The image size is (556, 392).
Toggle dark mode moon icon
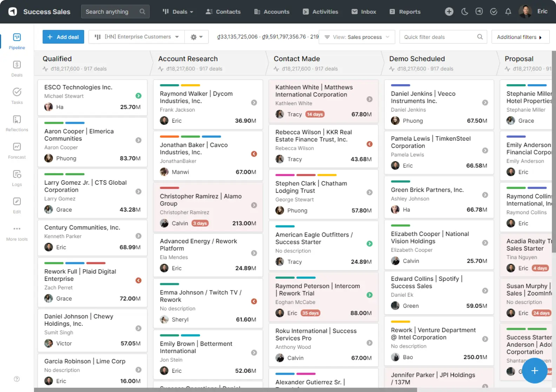point(464,12)
